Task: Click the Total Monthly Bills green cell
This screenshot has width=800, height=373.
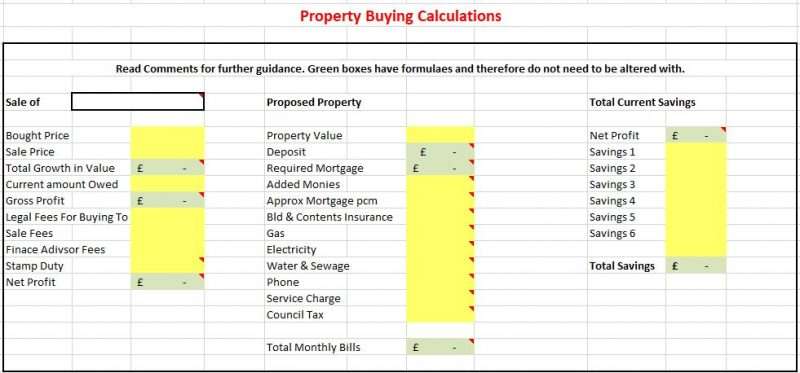Action: coord(440,347)
